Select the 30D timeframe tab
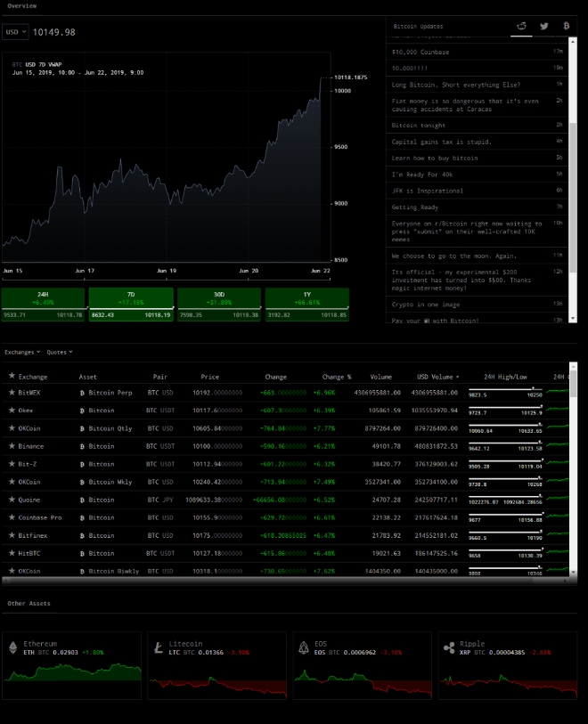The height and width of the screenshot is (724, 588). pyautogui.click(x=219, y=305)
